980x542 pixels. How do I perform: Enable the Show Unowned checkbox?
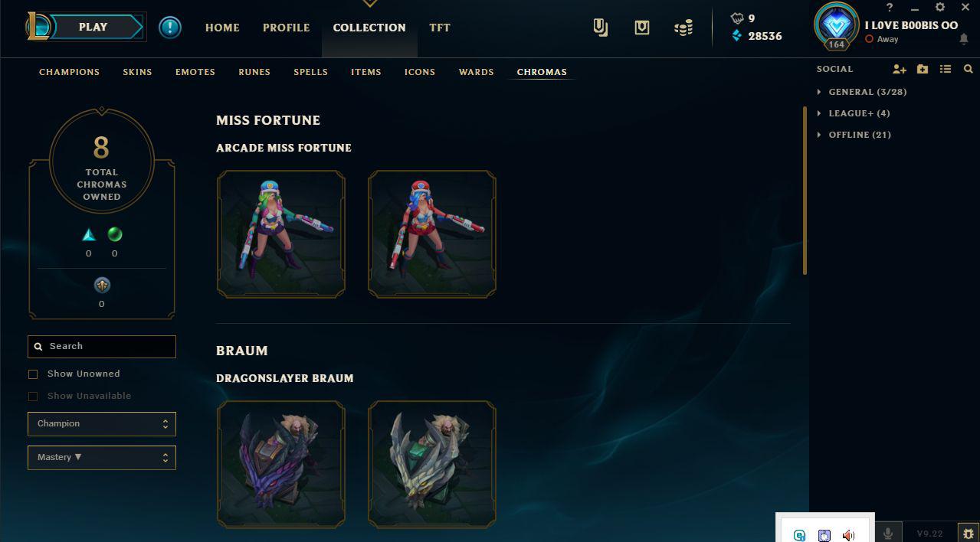(x=33, y=374)
